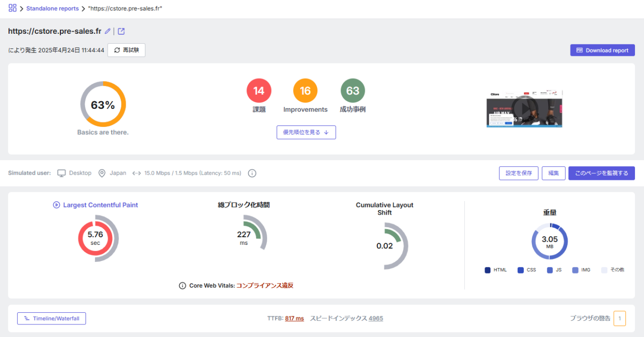This screenshot has width=644, height=337.
Task: Click the pencil edit icon beside URL
Action: point(107,31)
